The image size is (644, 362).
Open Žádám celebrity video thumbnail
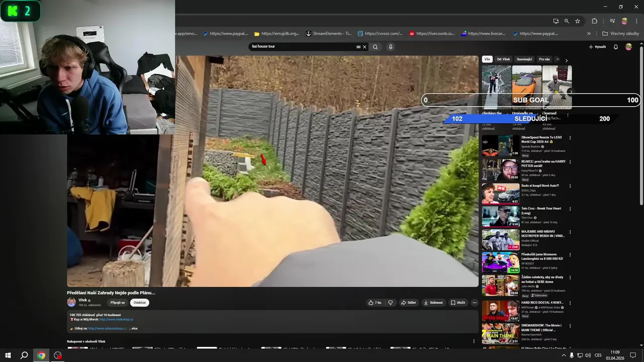501,285
